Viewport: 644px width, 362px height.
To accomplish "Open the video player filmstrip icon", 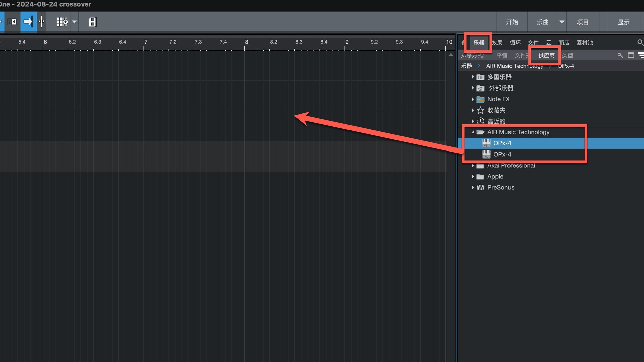I will [92, 22].
